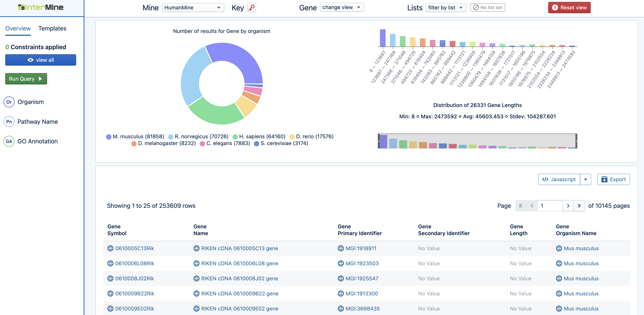Switch to the Templates tab

[52, 28]
